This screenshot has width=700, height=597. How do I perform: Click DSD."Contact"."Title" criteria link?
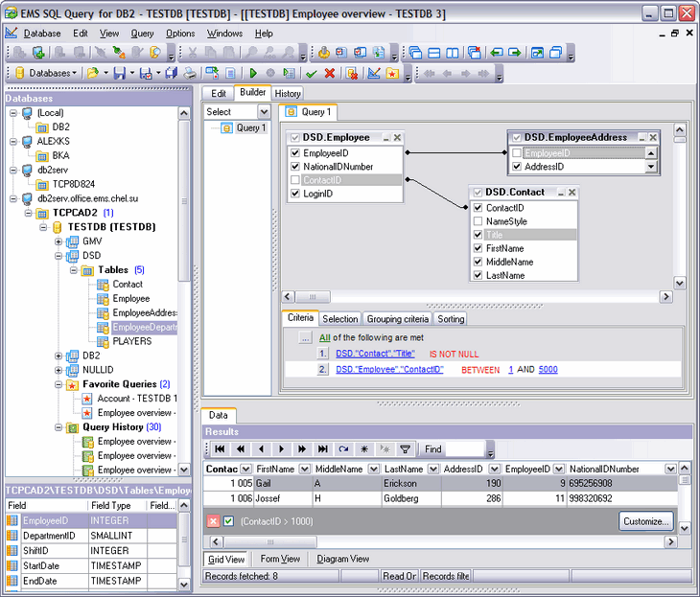tap(375, 354)
